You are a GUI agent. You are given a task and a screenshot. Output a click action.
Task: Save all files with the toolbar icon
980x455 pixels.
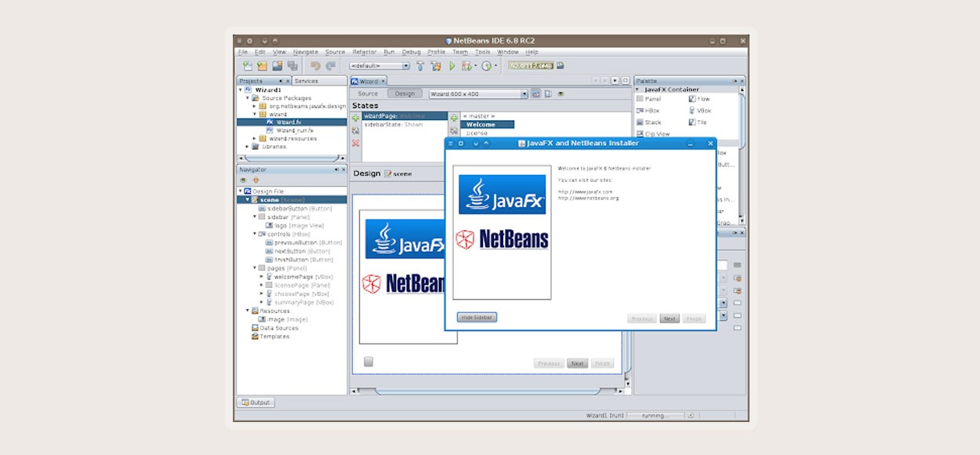292,66
